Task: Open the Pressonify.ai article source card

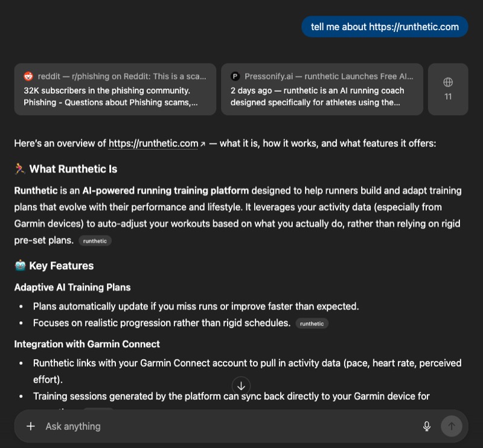Action: [x=322, y=89]
